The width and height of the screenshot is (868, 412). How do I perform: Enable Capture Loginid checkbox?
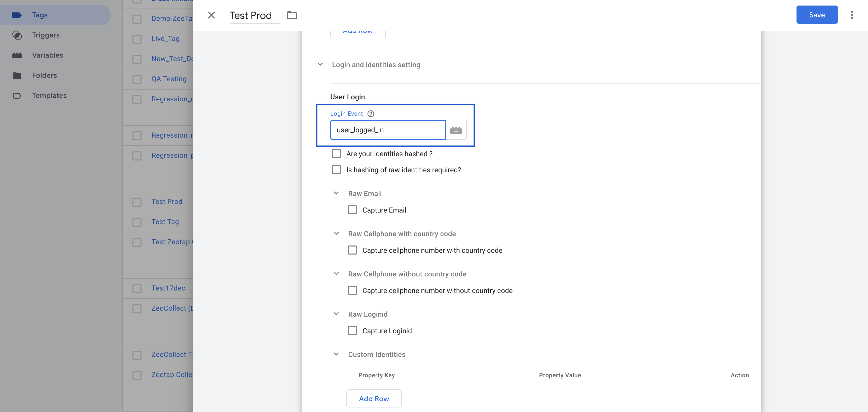click(352, 331)
